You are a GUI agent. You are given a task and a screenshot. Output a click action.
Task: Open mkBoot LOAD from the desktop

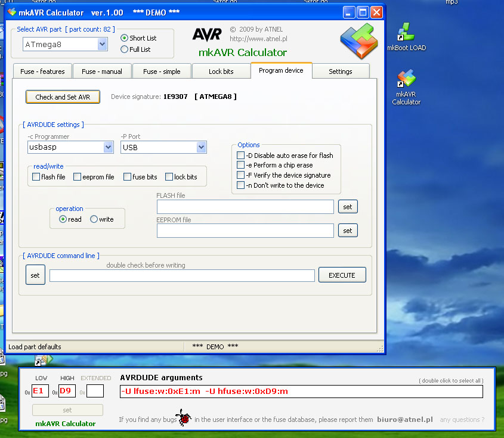tap(406, 32)
